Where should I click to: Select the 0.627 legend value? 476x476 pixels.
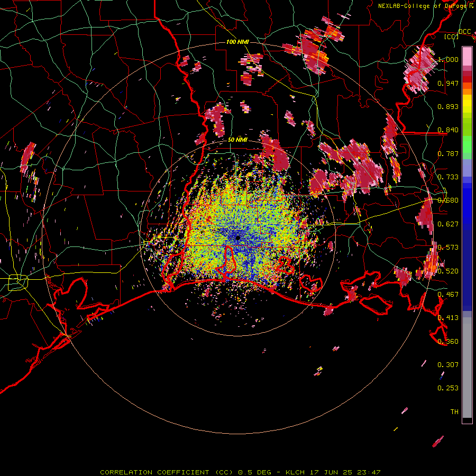pyautogui.click(x=448, y=224)
